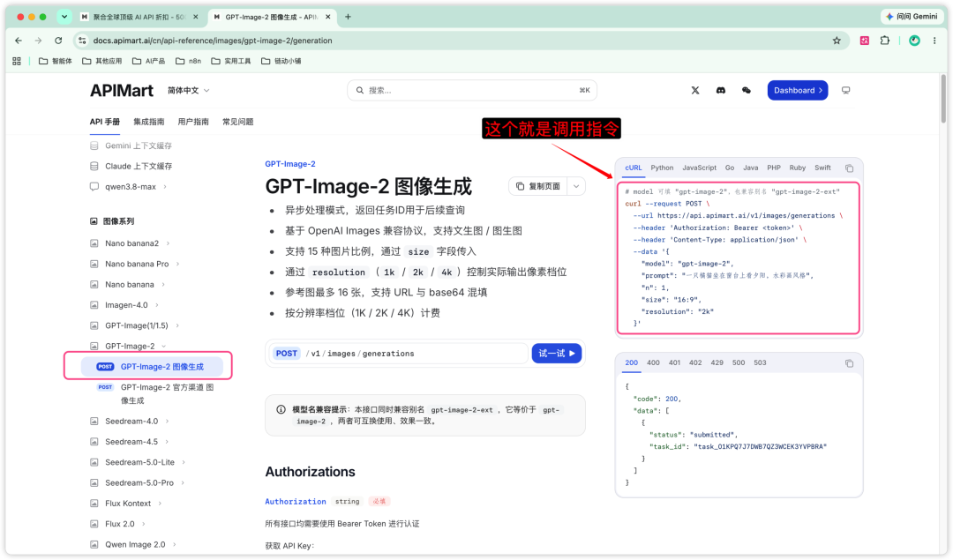This screenshot has height=560, width=953.
Task: Expand the Imagen-4.0 sidebar item
Action: [x=157, y=305]
